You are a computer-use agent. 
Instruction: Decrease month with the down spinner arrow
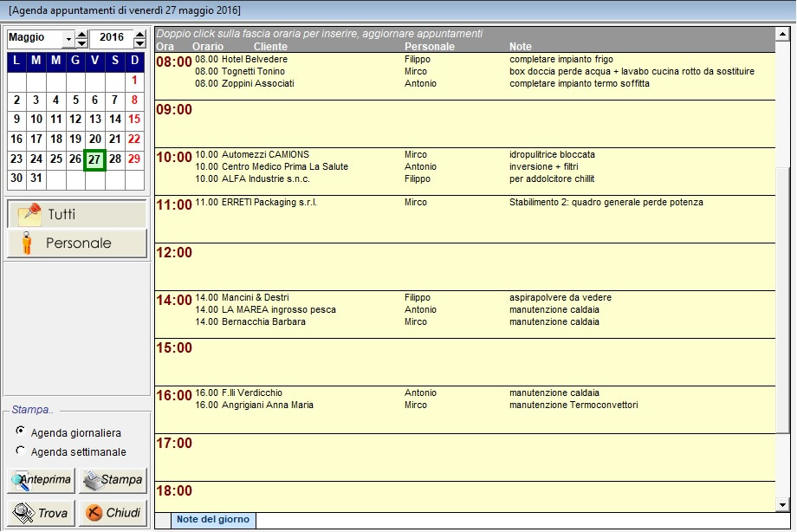tap(81, 43)
